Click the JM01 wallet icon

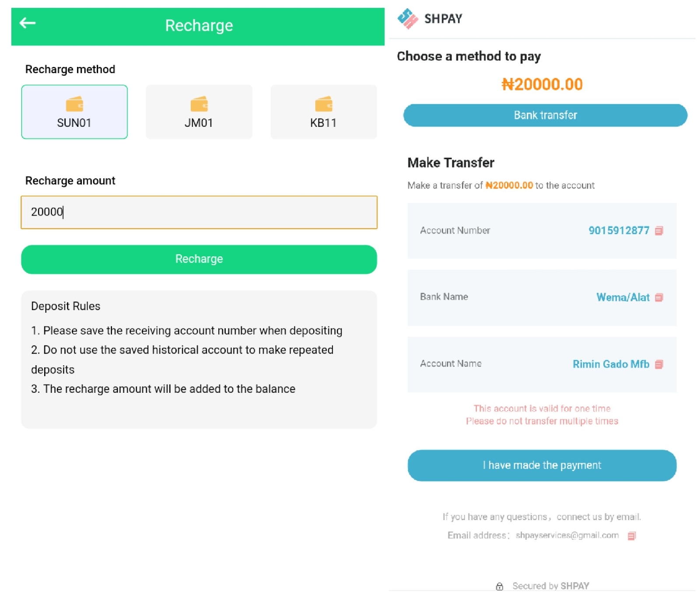point(199,104)
